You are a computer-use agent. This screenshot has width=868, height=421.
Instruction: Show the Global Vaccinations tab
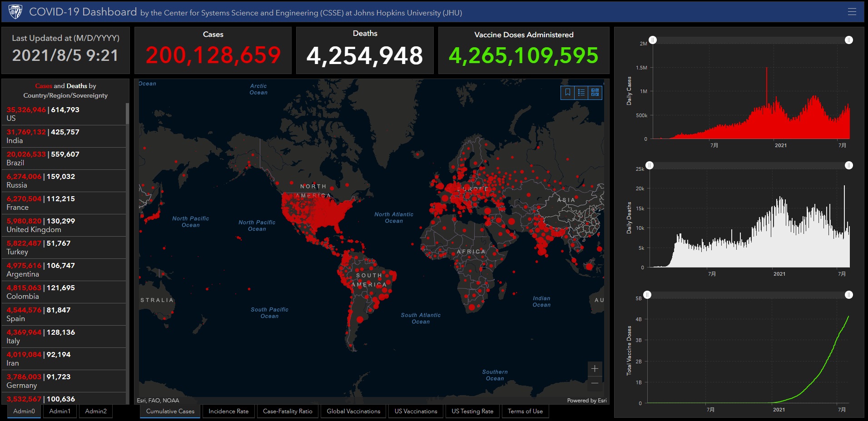[353, 411]
